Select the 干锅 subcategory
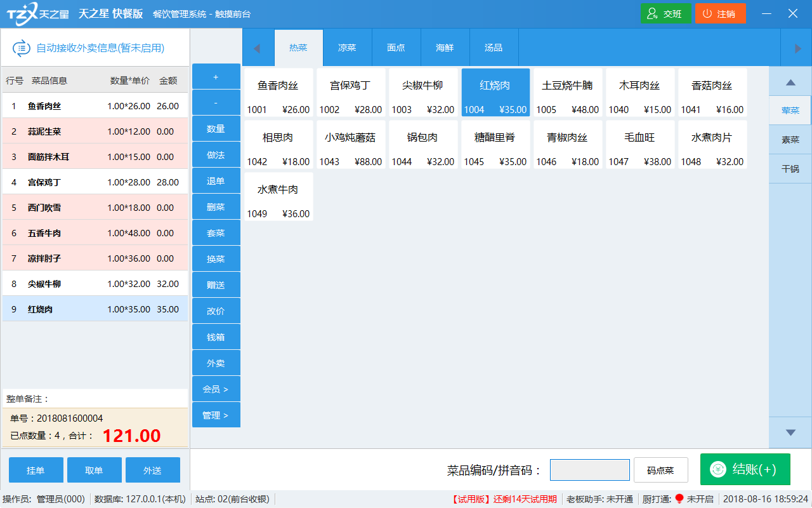 (790, 169)
